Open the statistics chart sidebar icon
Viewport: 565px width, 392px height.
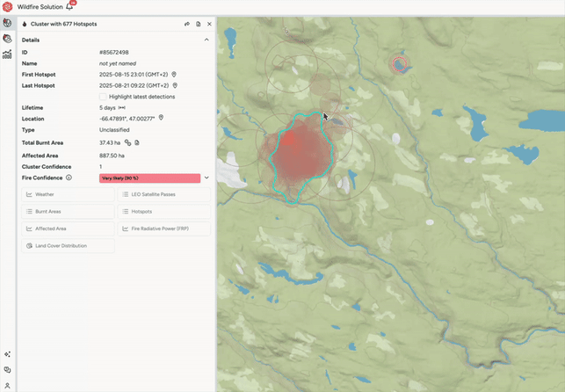coord(7,54)
